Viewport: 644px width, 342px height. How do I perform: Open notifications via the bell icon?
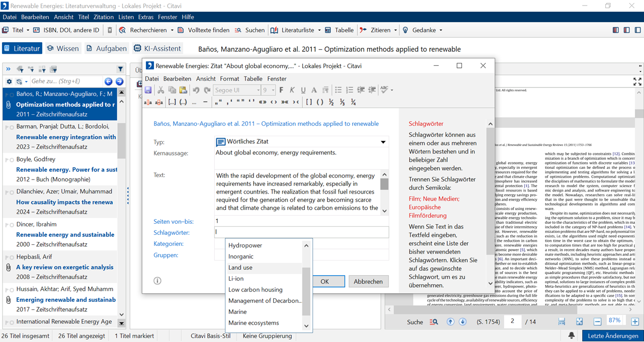(572, 335)
